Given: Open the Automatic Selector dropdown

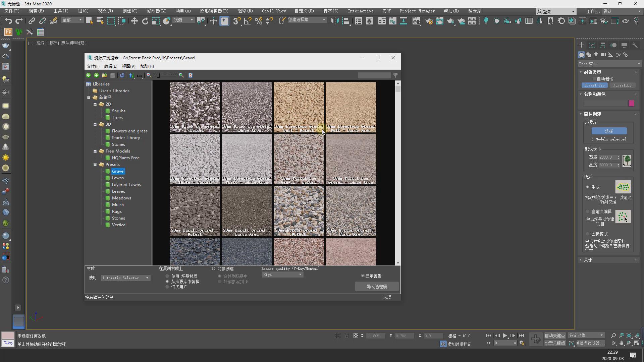Looking at the screenshot, I should click(125, 278).
